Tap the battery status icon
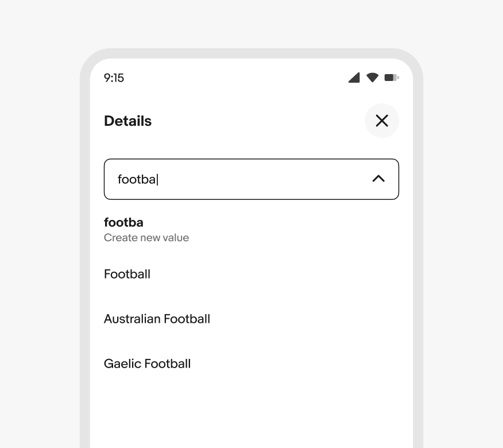503x448 pixels. tap(392, 78)
